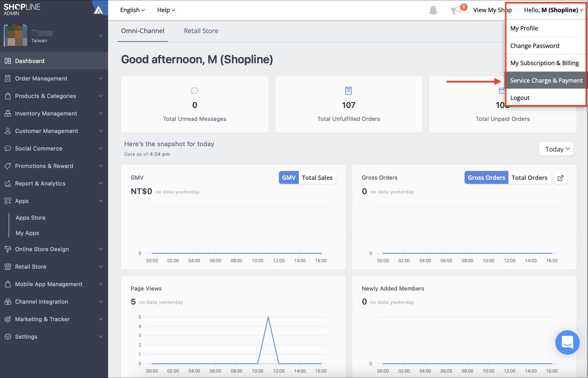Click the Online Store Design paint roller icon
This screenshot has width=588, height=378.
point(8,249)
